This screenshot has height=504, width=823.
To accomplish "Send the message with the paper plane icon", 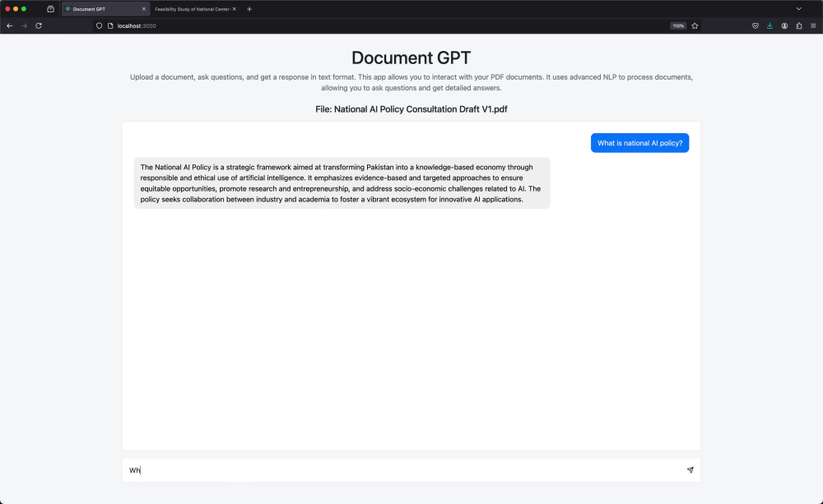I will [690, 470].
